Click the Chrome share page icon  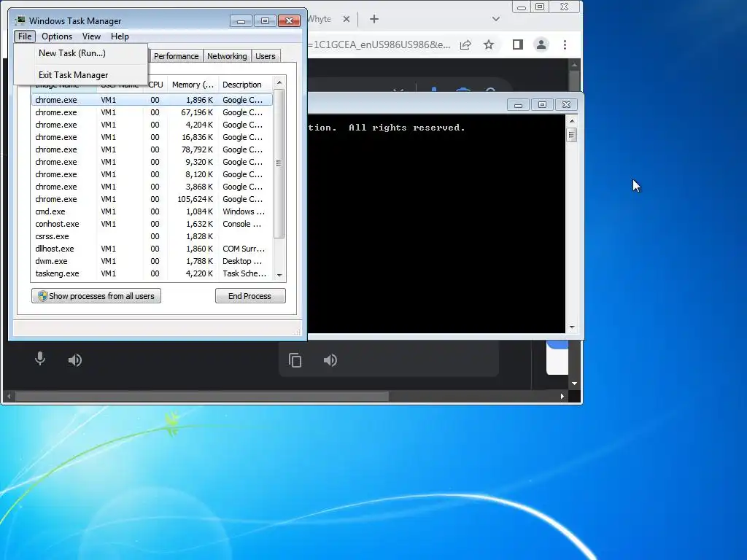point(465,44)
